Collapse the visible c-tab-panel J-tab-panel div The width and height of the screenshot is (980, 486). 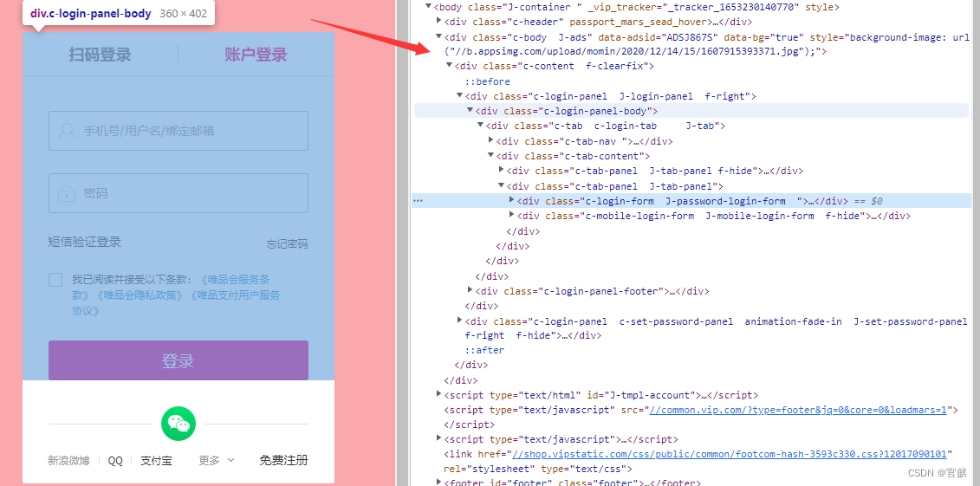[x=501, y=185]
